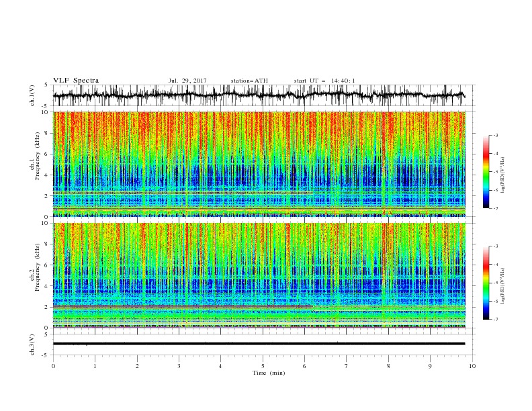Click inside the ch.2 spectrogram panel

(259, 275)
